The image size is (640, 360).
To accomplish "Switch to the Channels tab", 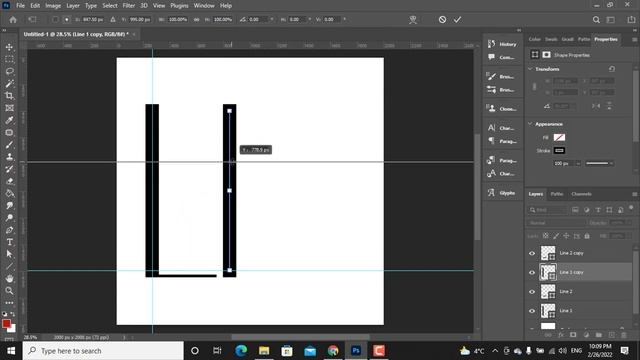I will pyautogui.click(x=581, y=194).
